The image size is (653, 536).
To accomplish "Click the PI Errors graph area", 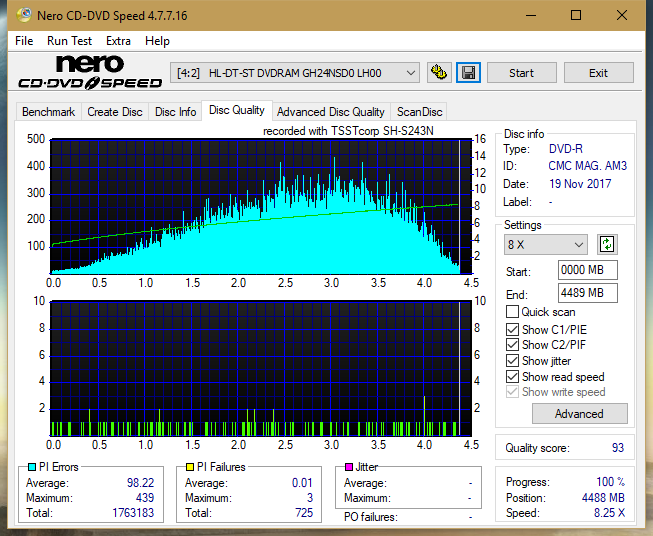I will 260,207.
